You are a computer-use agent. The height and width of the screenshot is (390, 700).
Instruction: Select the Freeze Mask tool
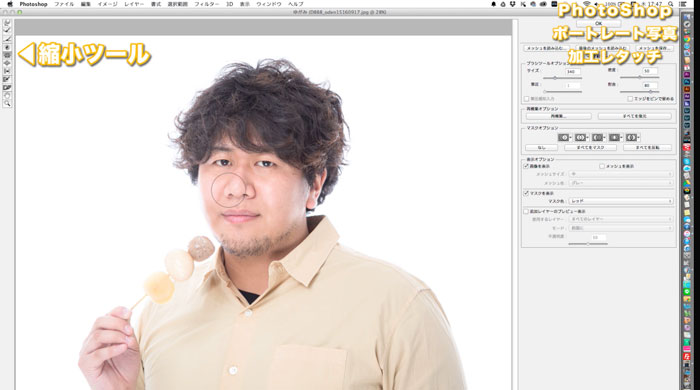(7, 79)
